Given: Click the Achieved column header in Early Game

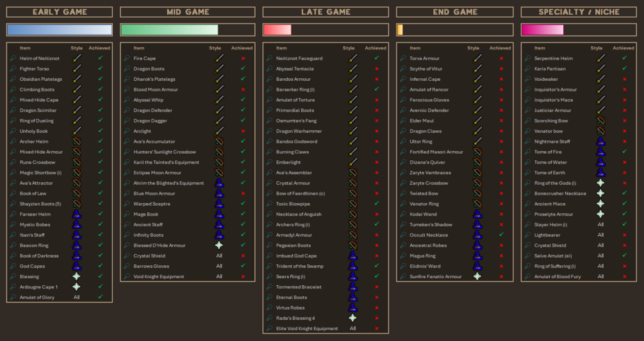Looking at the screenshot, I should pos(99,48).
